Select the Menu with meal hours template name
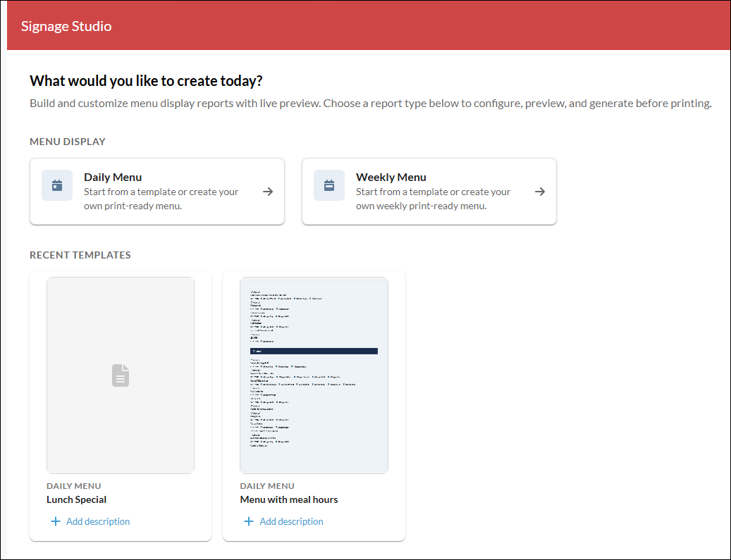This screenshot has width=731, height=560. tap(289, 499)
